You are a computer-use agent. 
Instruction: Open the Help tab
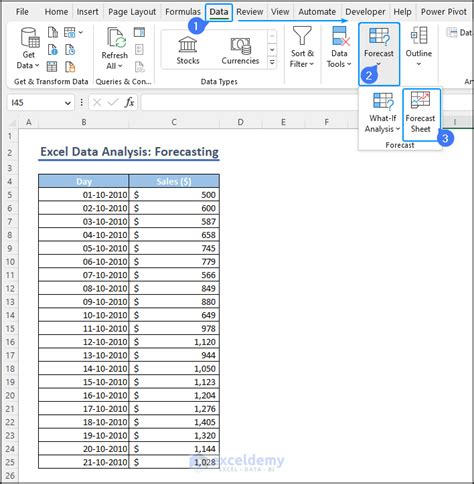pyautogui.click(x=402, y=12)
